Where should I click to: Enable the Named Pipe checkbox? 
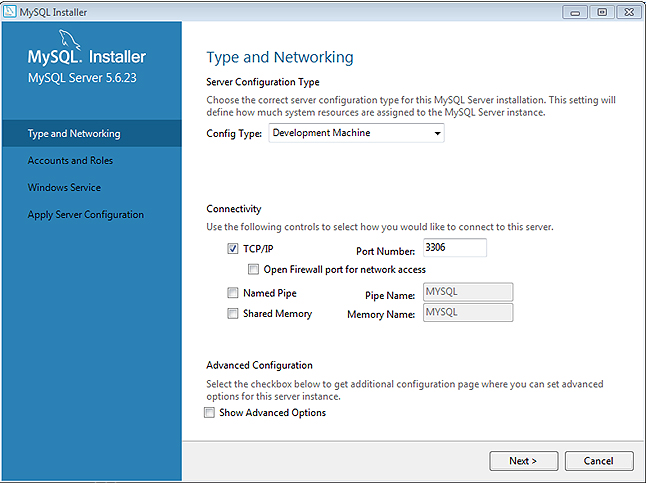coord(233,293)
